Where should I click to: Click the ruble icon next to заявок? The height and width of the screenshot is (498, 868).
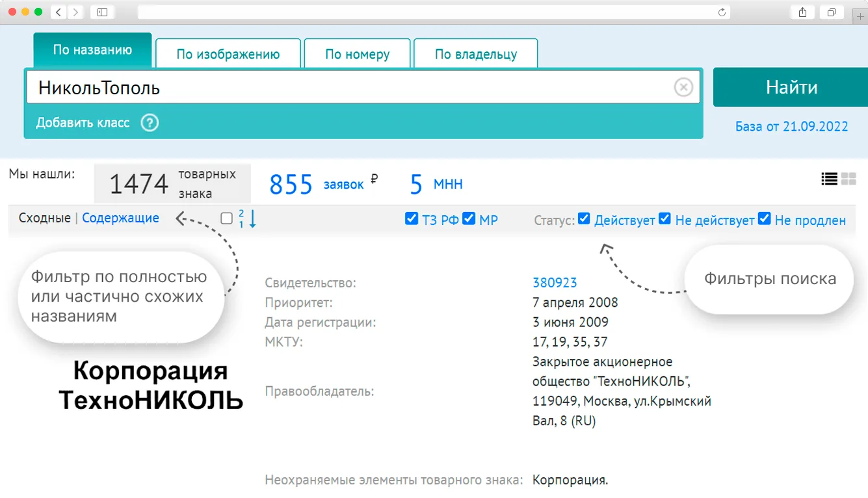[x=374, y=179]
